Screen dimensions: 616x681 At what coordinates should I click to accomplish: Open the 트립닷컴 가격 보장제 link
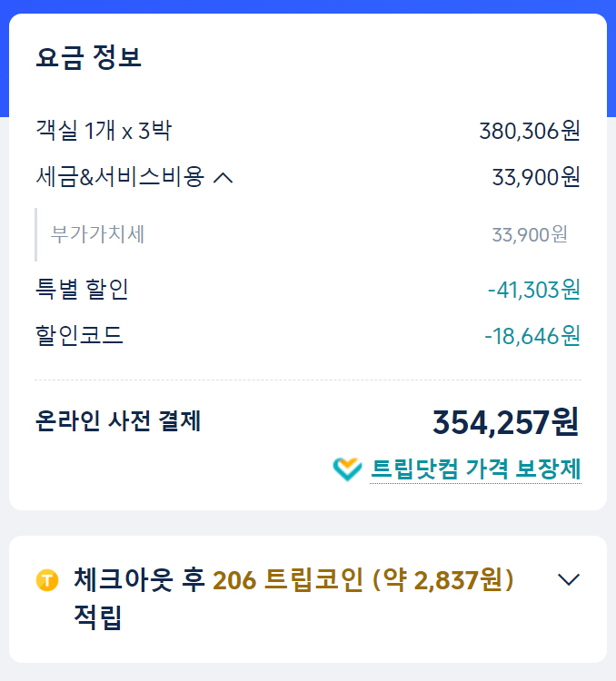coord(475,469)
